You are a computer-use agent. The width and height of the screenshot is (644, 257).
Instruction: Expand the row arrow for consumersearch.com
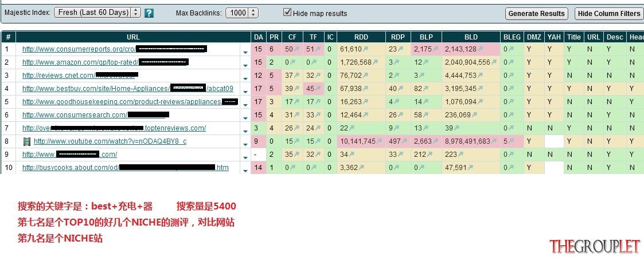(x=245, y=118)
